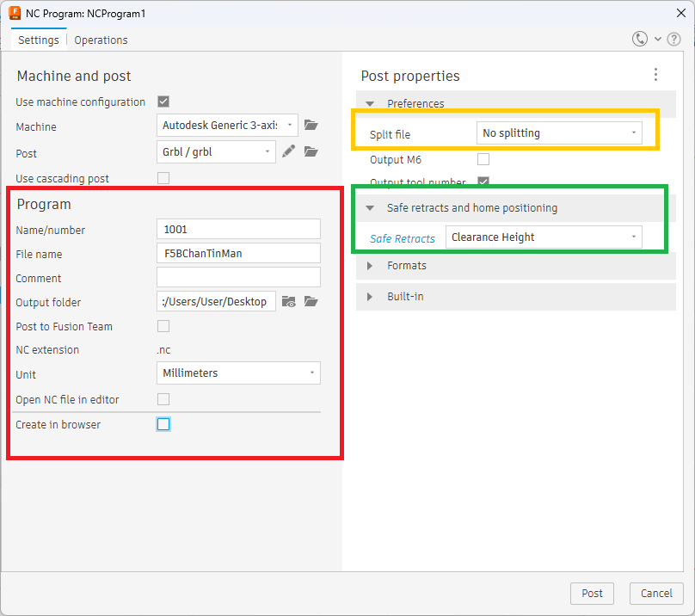Click the edit post pencil icon

click(x=289, y=151)
